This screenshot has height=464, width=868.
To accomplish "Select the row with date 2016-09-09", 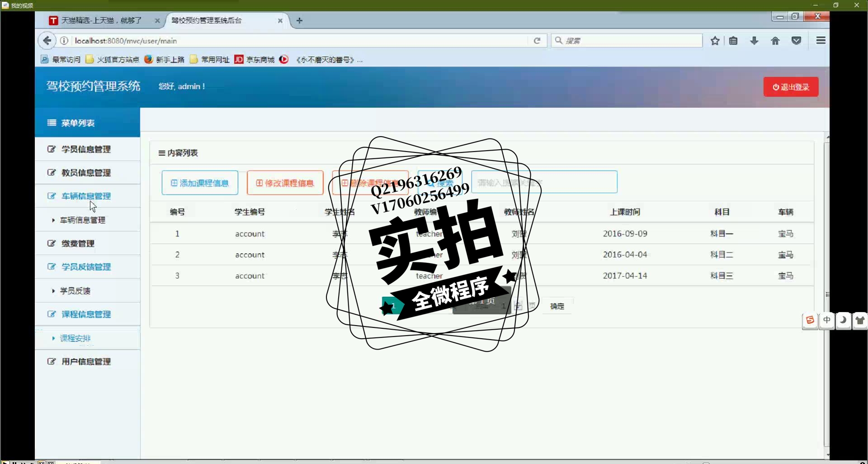I will [x=481, y=234].
